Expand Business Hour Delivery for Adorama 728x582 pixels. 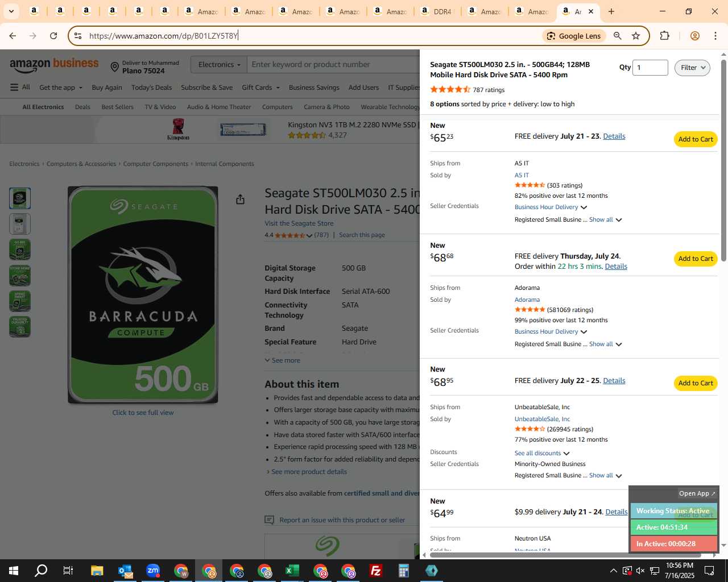click(551, 331)
